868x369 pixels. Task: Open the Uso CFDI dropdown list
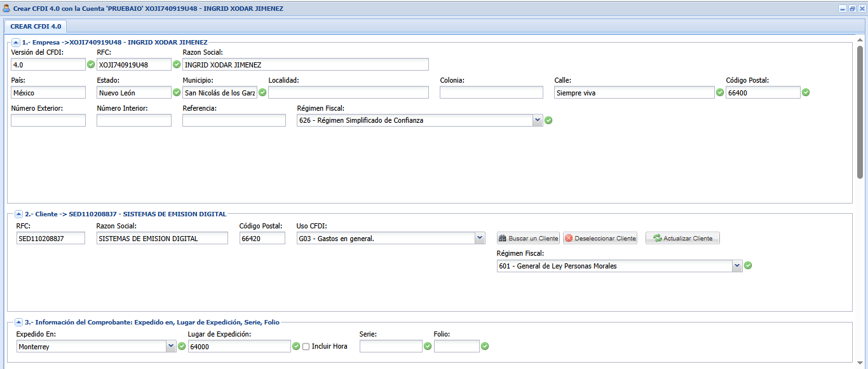click(x=480, y=238)
